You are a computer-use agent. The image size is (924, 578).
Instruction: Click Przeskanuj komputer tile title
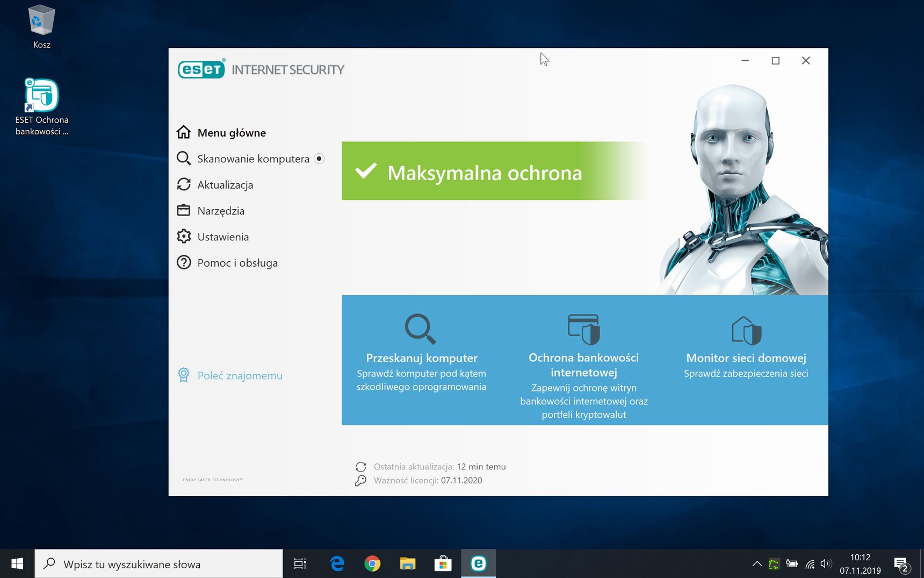tap(422, 358)
